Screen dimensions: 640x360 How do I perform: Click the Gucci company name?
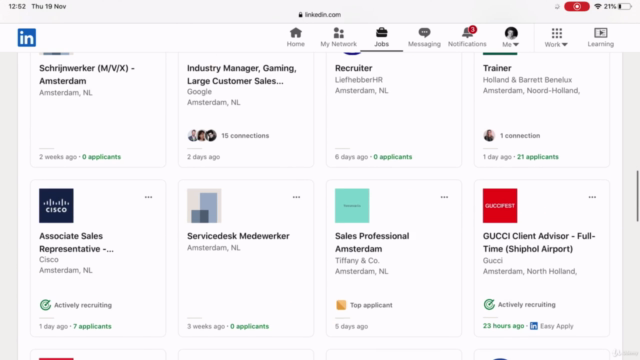coord(493,260)
